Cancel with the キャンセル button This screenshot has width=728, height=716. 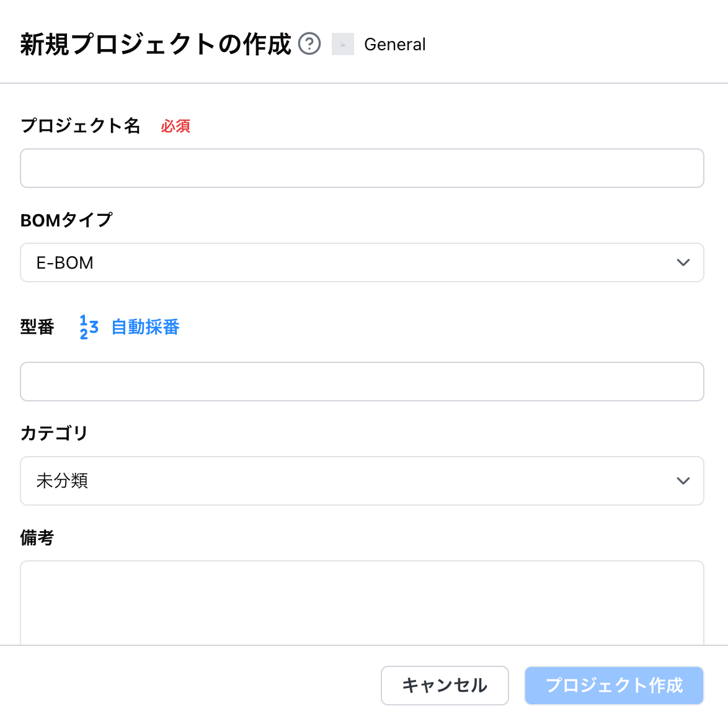(445, 686)
